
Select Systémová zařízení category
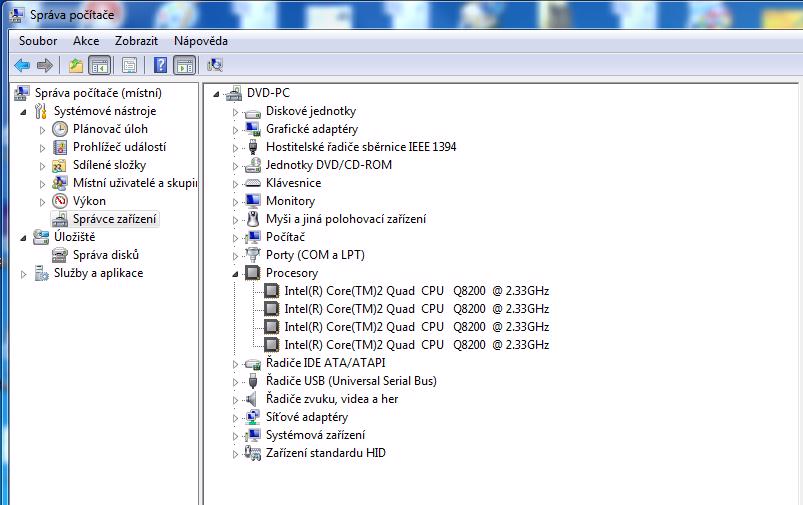[x=315, y=435]
